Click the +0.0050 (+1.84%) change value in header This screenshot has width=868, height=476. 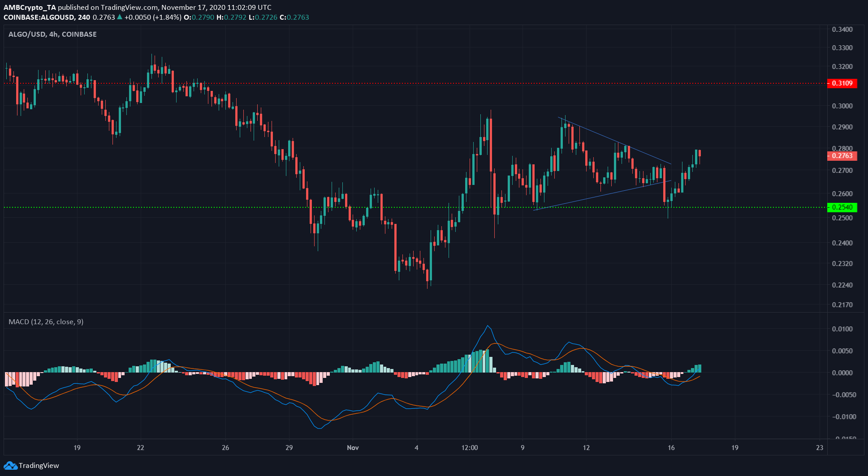tap(153, 17)
